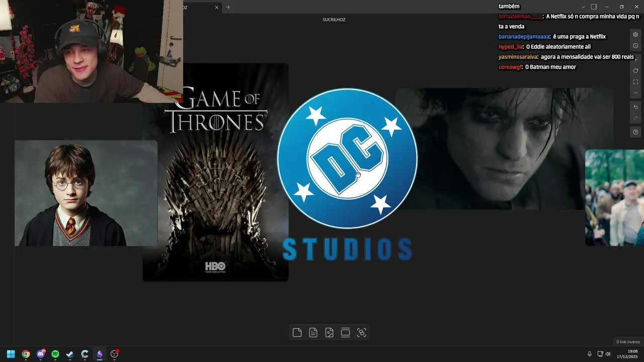This screenshot has width=644, height=362.
Task: Undo the last canvas action
Action: (635, 107)
